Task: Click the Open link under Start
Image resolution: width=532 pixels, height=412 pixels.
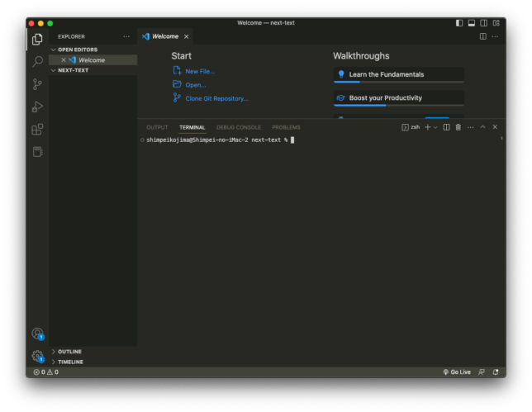Action: click(196, 85)
